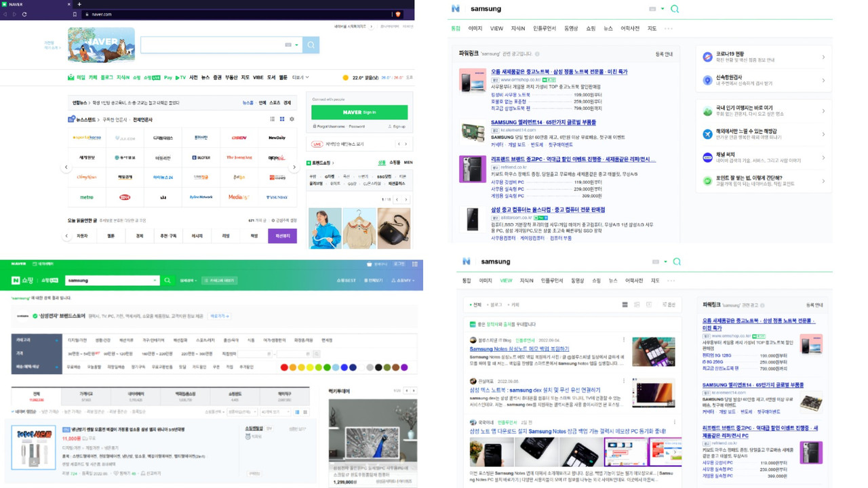Open 상세검색 dropdown in shopping header
868x488 pixels.
click(188, 280)
